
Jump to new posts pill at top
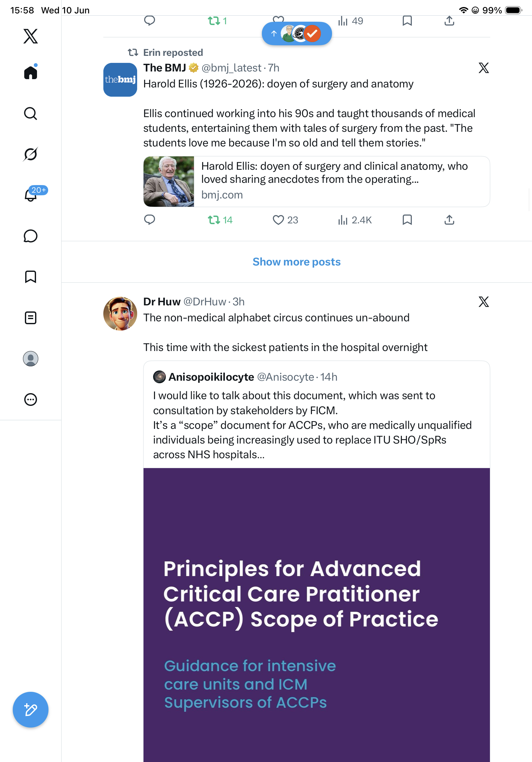tap(297, 34)
